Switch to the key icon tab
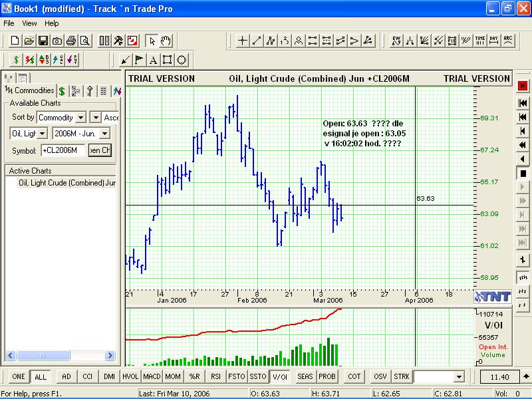532x399 pixels. [90, 91]
